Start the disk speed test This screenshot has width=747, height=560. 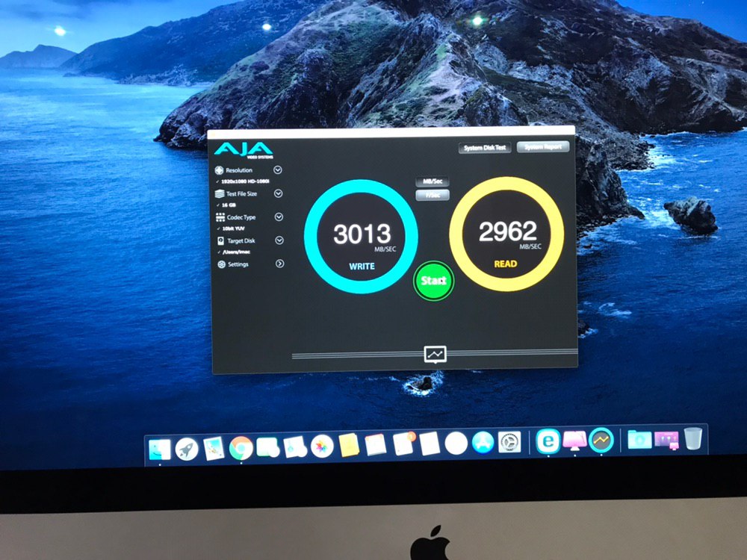coord(433,281)
